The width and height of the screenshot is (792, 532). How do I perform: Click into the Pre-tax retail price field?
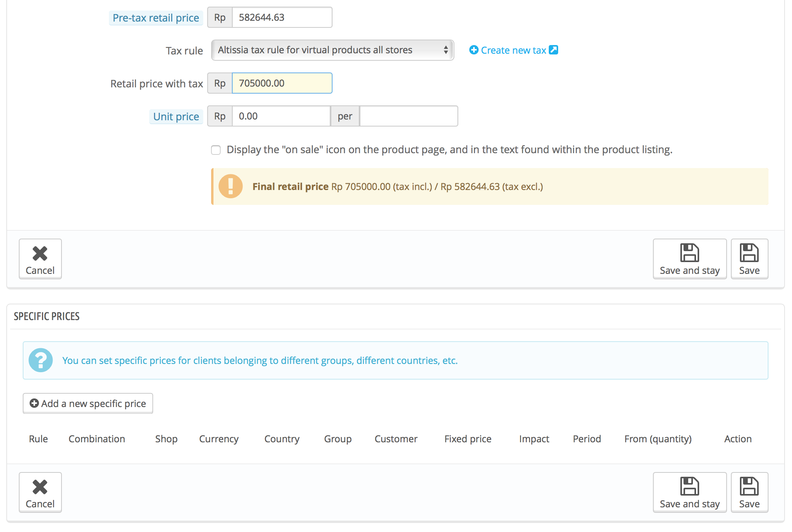click(x=282, y=18)
